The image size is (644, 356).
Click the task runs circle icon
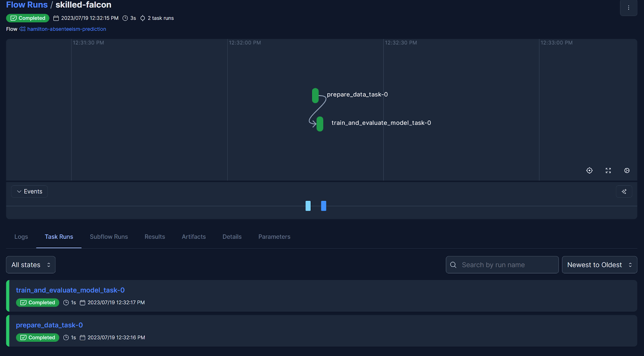pos(142,18)
